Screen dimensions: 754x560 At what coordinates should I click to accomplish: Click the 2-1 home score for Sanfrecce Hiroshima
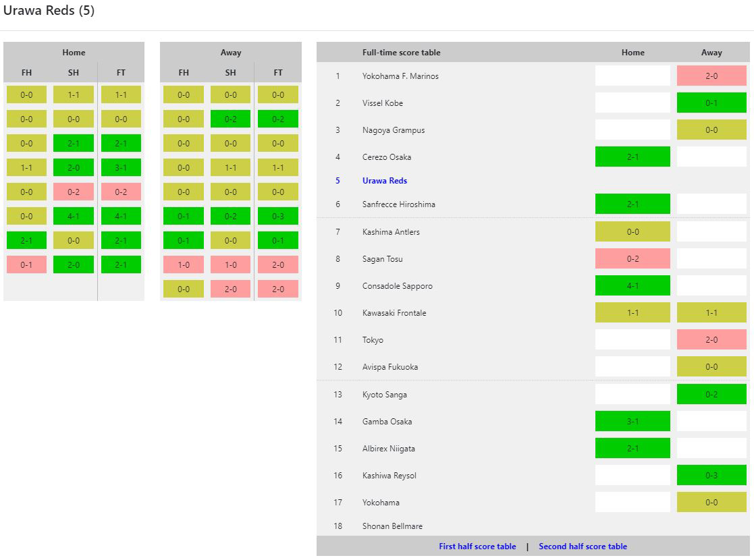pyautogui.click(x=632, y=204)
